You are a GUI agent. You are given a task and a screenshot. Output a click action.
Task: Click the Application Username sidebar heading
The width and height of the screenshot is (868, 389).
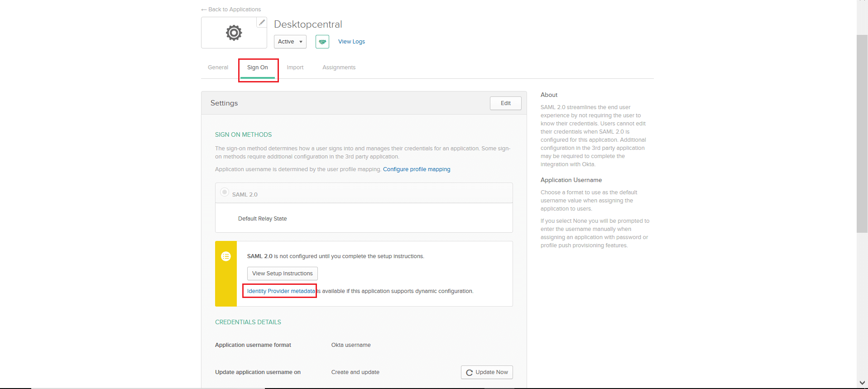click(x=571, y=180)
